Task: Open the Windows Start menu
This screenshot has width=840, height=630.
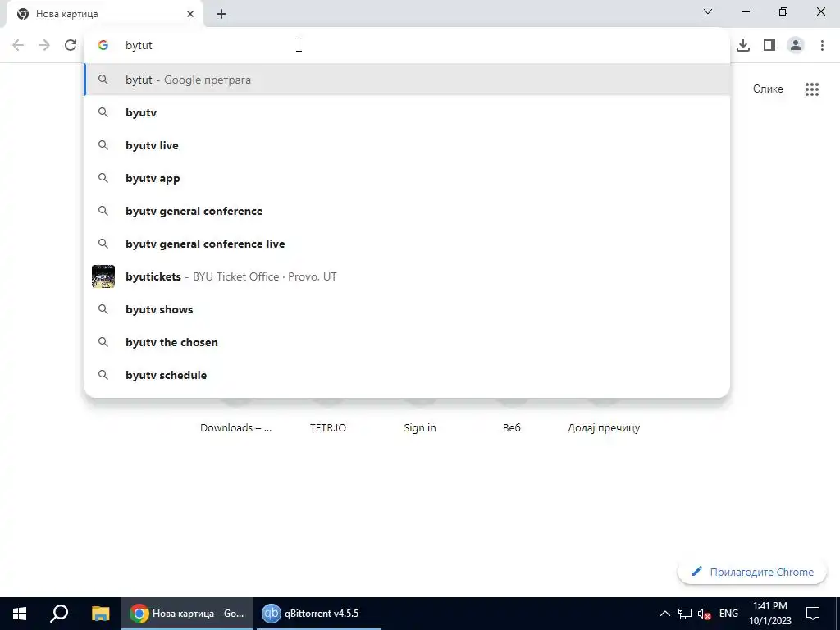Action: (20, 614)
